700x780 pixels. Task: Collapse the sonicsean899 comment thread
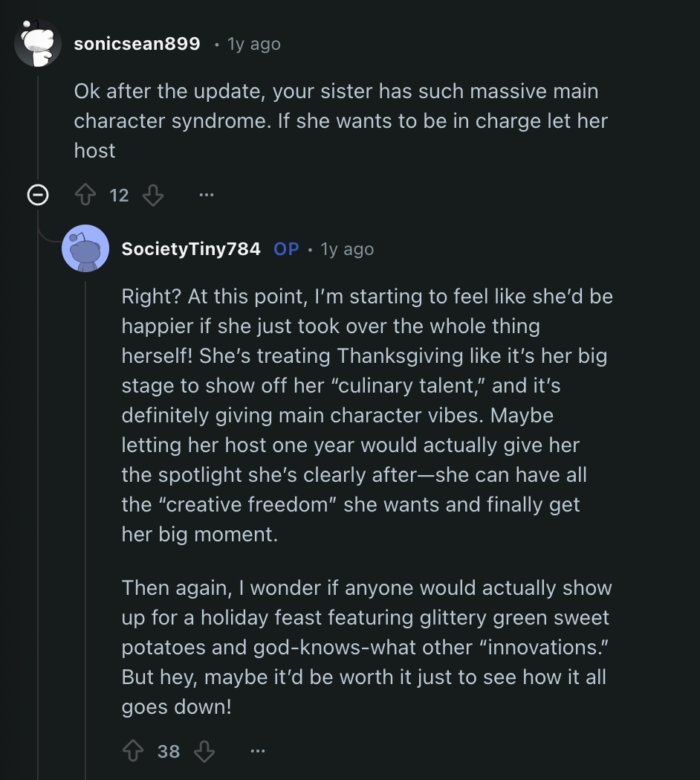[x=38, y=196]
